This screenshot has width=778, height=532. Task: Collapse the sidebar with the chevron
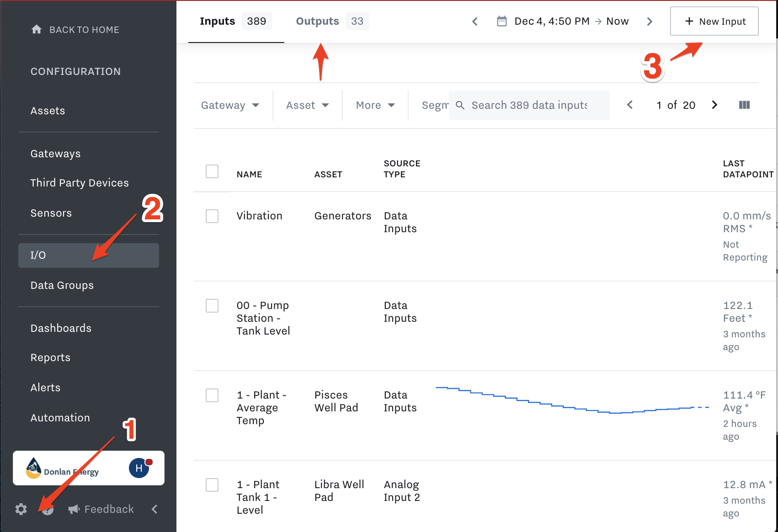click(155, 509)
